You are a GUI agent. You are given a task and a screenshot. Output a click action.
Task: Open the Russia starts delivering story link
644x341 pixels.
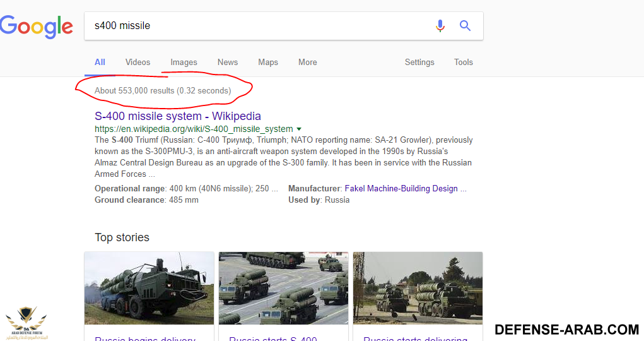point(415,338)
